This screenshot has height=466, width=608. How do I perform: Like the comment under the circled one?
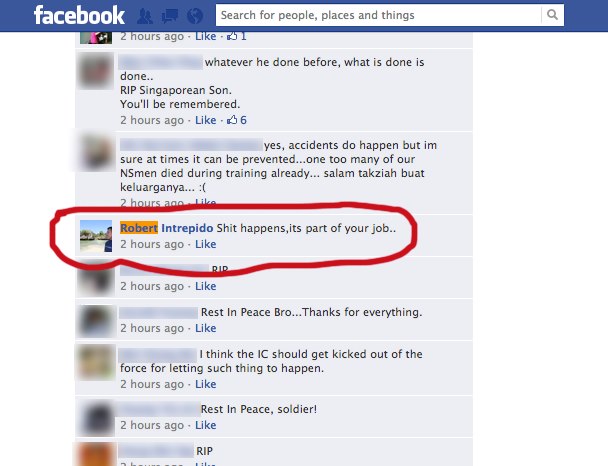206,286
